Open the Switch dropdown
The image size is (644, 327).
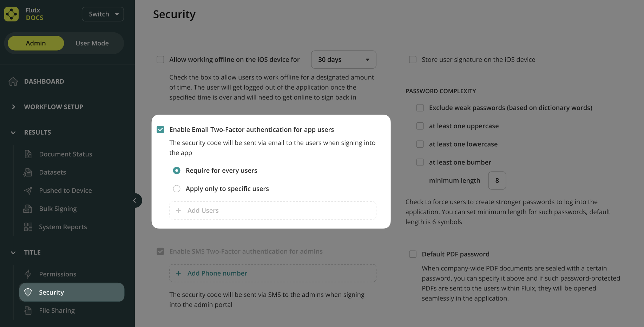click(x=103, y=14)
